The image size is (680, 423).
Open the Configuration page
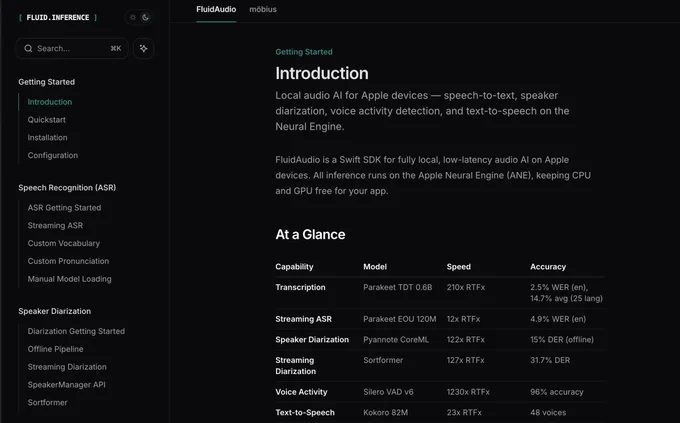tap(53, 155)
